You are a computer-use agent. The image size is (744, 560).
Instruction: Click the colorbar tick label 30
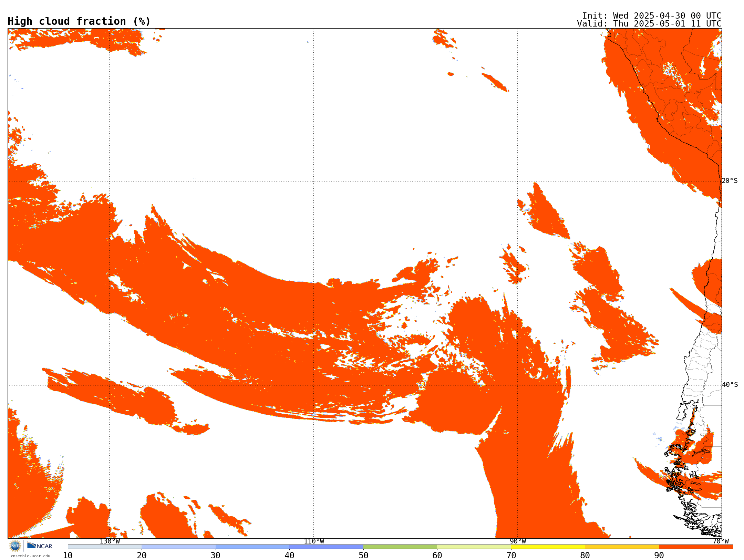pos(216,555)
